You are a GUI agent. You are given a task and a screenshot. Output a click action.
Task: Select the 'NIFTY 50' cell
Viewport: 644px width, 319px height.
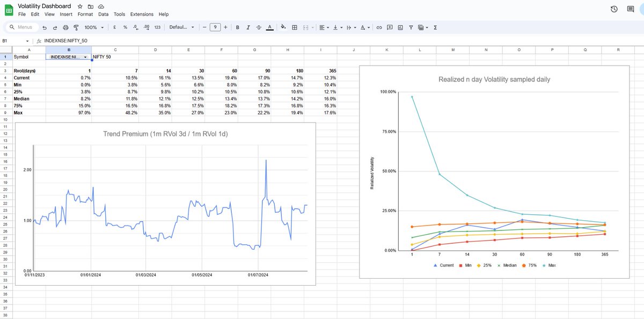(x=115, y=57)
